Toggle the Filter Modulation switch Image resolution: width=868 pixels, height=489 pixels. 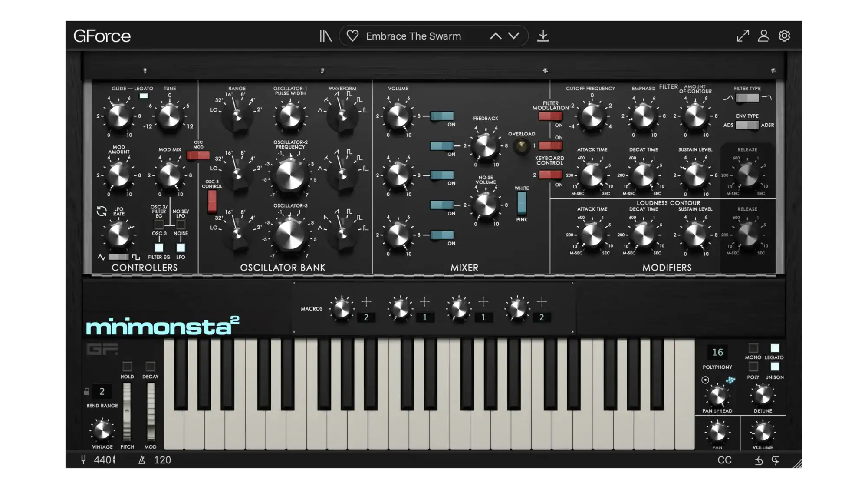(x=550, y=116)
